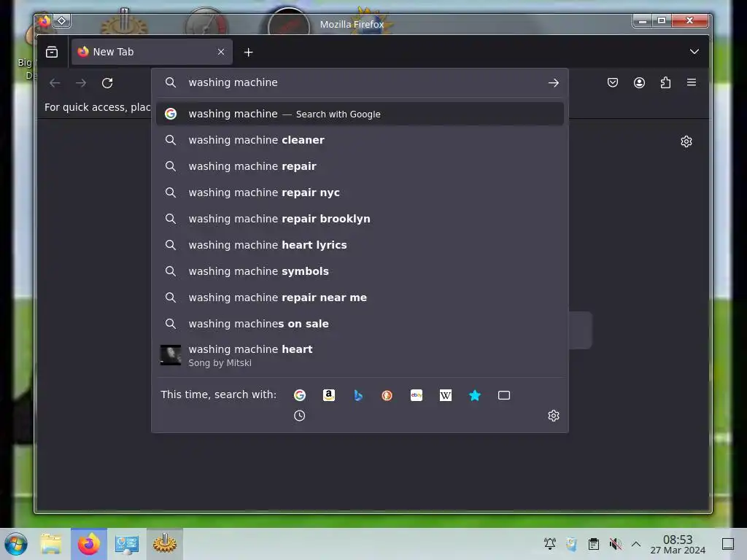Show desktop button in taskbar corner
This screenshot has height=560, width=747.
pyautogui.click(x=727, y=543)
